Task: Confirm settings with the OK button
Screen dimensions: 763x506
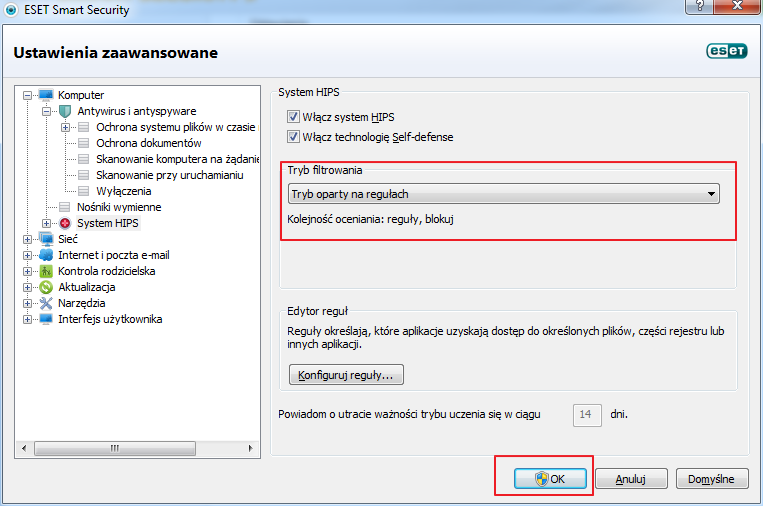Action: tap(550, 479)
